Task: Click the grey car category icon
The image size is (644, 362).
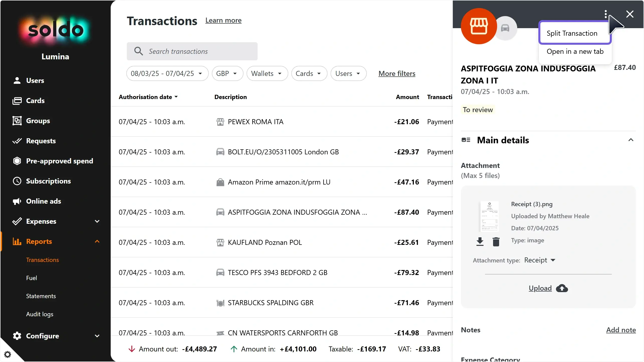Action: tap(505, 28)
